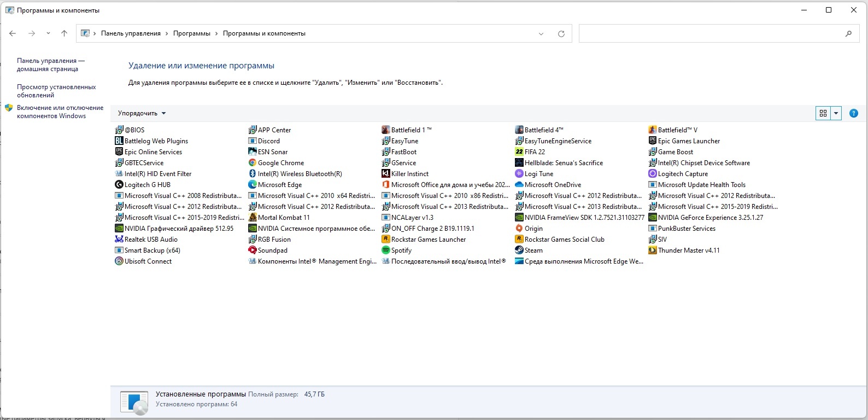Select Game Boost entry

pyautogui.click(x=671, y=152)
